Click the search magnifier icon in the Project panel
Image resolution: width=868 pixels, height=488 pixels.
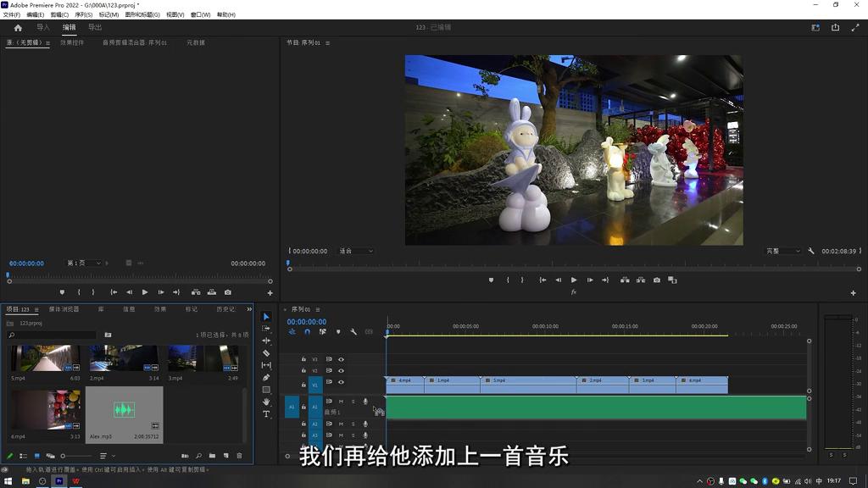point(198,455)
